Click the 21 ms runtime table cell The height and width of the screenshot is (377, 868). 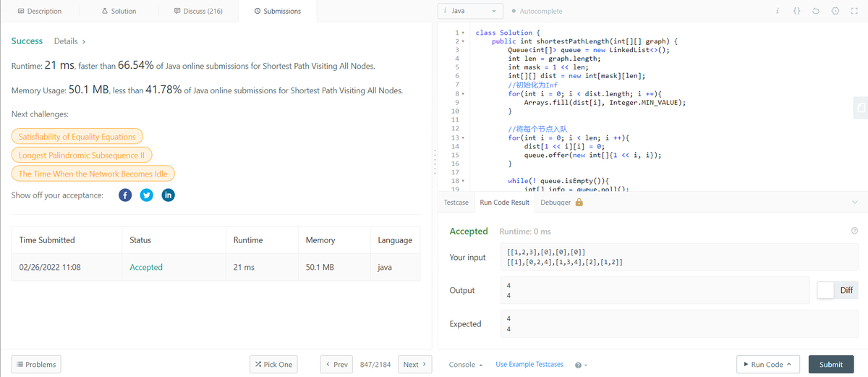click(x=261, y=267)
